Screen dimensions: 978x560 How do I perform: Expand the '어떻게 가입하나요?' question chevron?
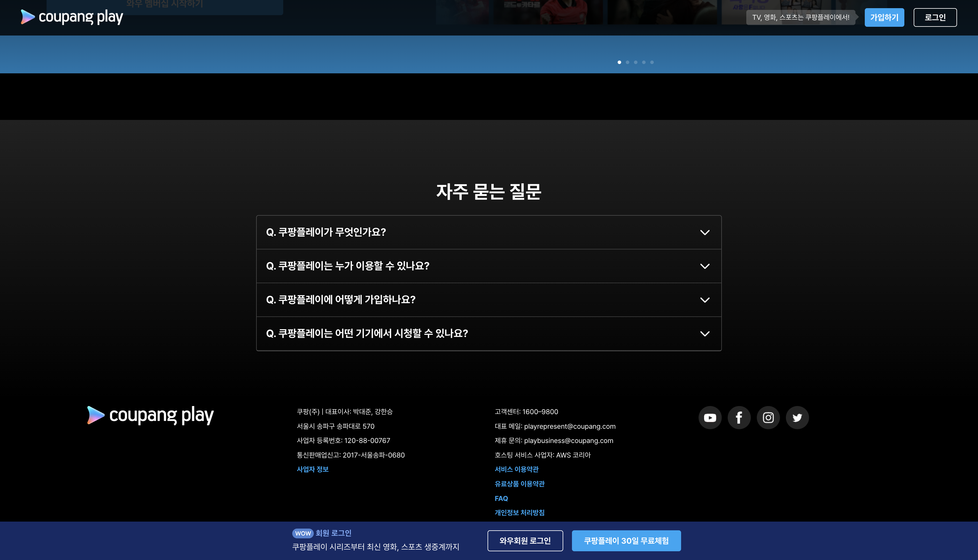705,300
